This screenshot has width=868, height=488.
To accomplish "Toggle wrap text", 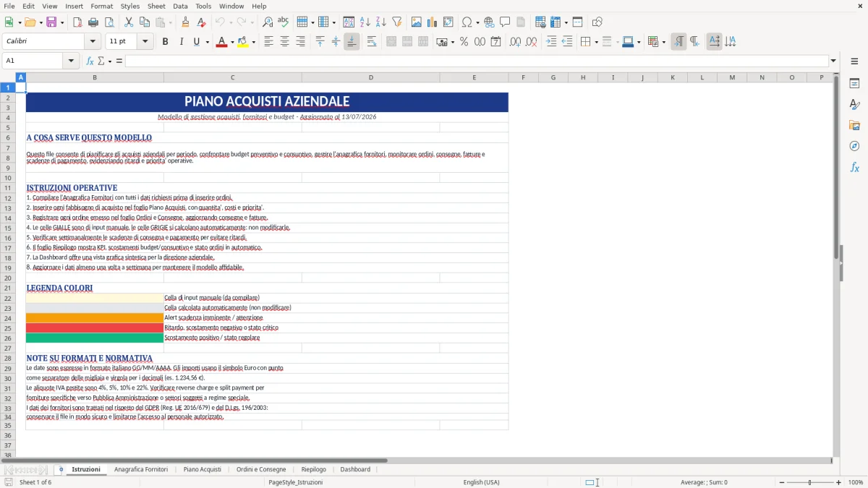I will (x=372, y=42).
